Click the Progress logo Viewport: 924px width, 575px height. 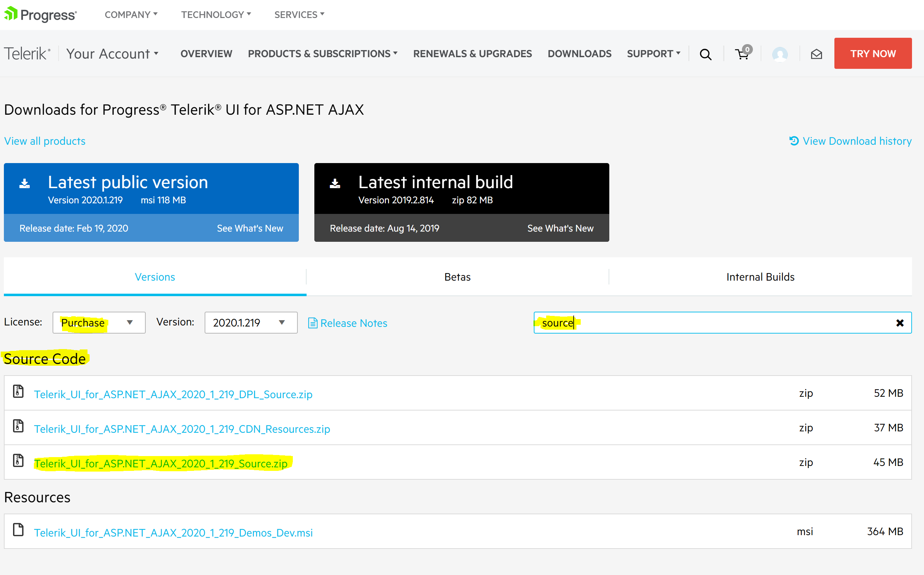[x=40, y=15]
